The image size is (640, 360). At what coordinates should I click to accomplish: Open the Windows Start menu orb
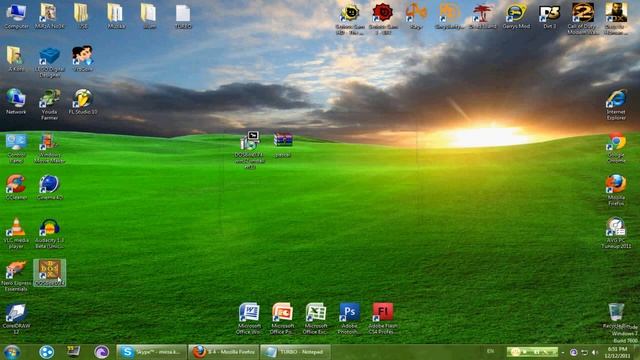pos(12,352)
